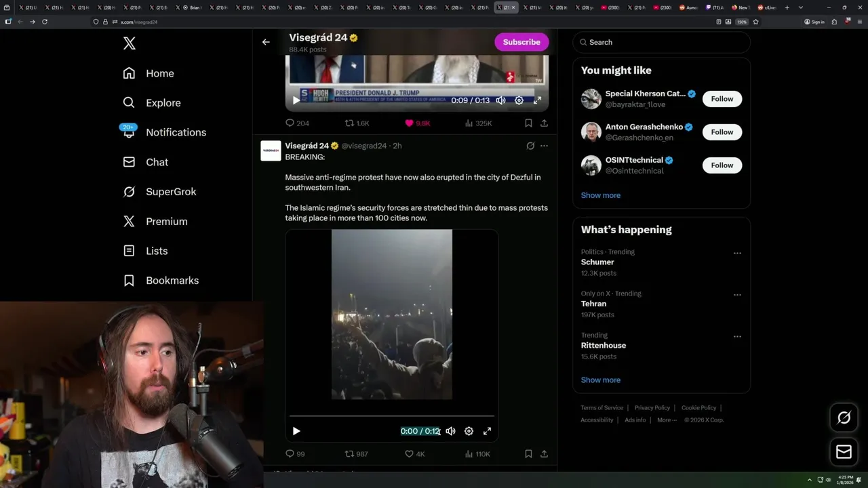Click the X logo in sidebar
868x488 pixels.
coord(130,43)
